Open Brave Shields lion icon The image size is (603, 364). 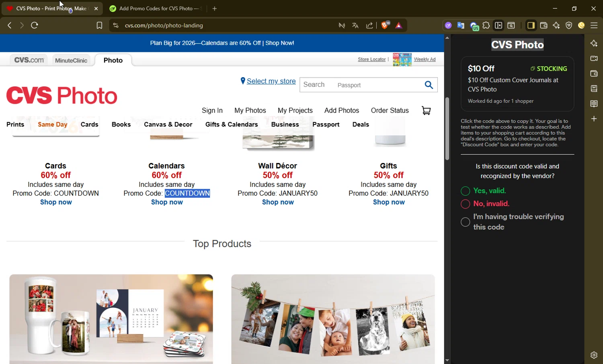[x=385, y=25]
